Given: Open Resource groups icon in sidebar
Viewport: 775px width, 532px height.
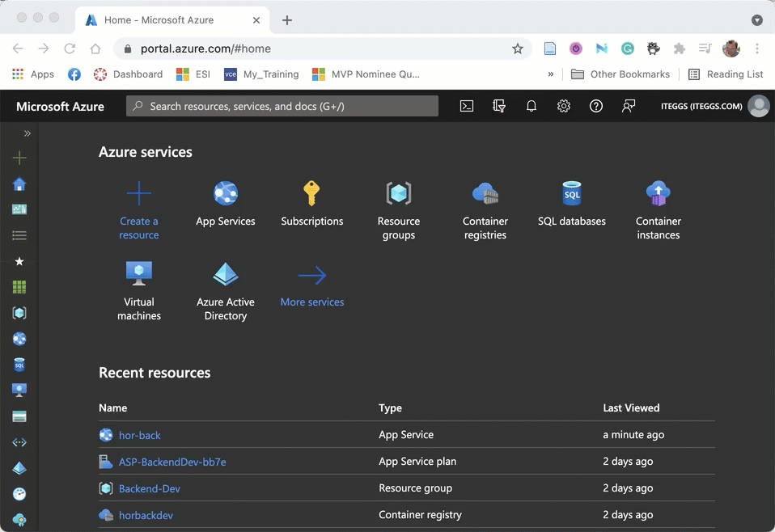Looking at the screenshot, I should coord(19,313).
